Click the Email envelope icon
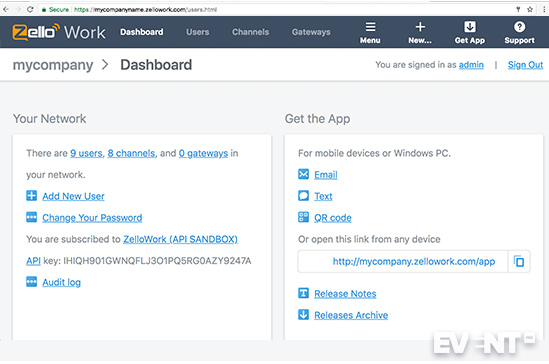549x364 pixels. 304,174
